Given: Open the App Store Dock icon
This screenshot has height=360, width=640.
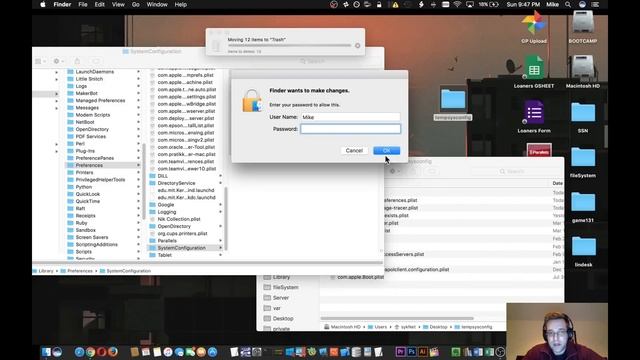Looking at the screenshot, I should point(213,352).
